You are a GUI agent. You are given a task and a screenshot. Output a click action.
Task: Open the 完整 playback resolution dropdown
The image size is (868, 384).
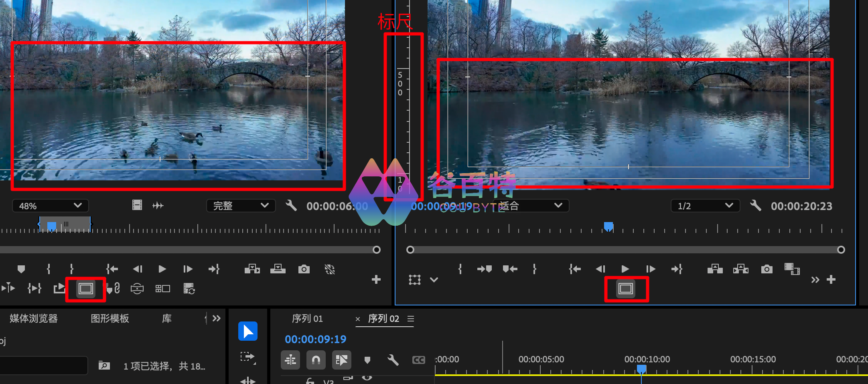241,206
